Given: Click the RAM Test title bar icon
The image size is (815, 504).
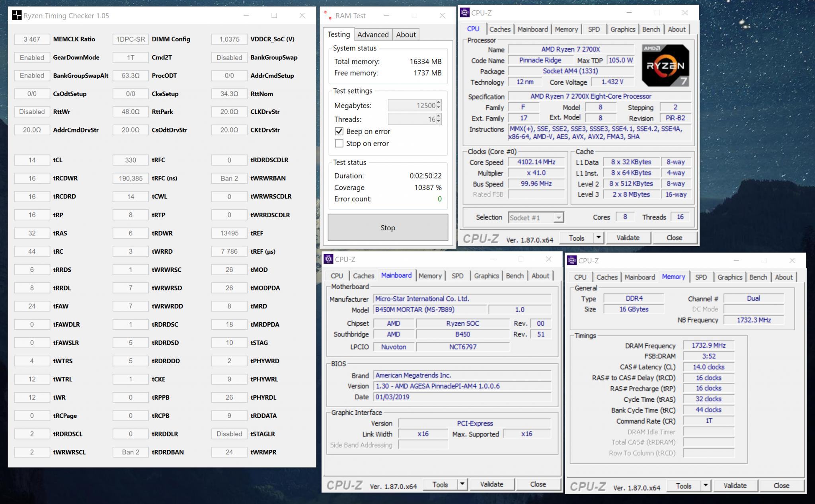Looking at the screenshot, I should click(x=328, y=16).
